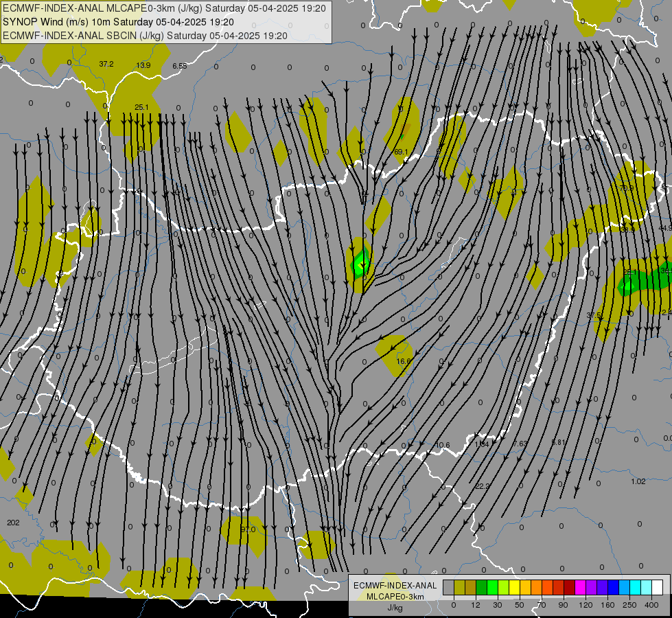Screen dimensions: 672x618
Task: Click the J/kg unit label in legend
Action: coord(395,608)
